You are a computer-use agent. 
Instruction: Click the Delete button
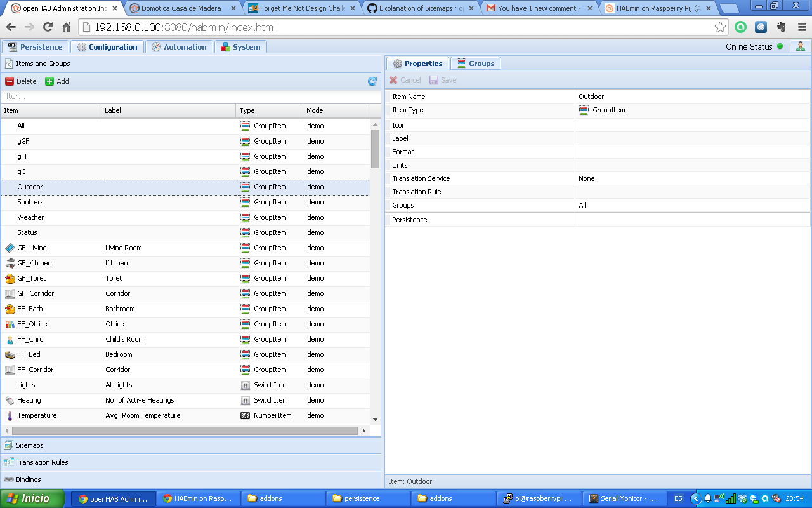pos(22,81)
